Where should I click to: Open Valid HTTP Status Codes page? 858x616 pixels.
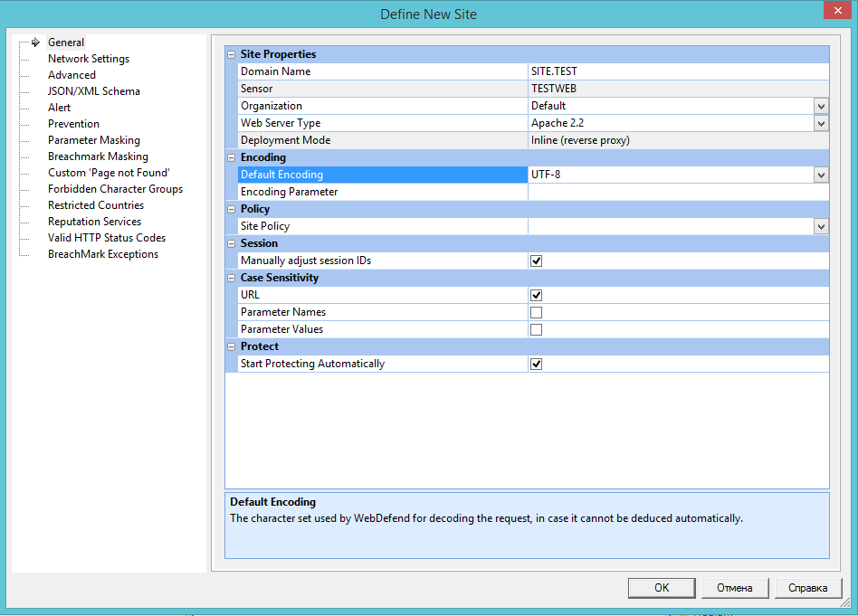click(107, 238)
